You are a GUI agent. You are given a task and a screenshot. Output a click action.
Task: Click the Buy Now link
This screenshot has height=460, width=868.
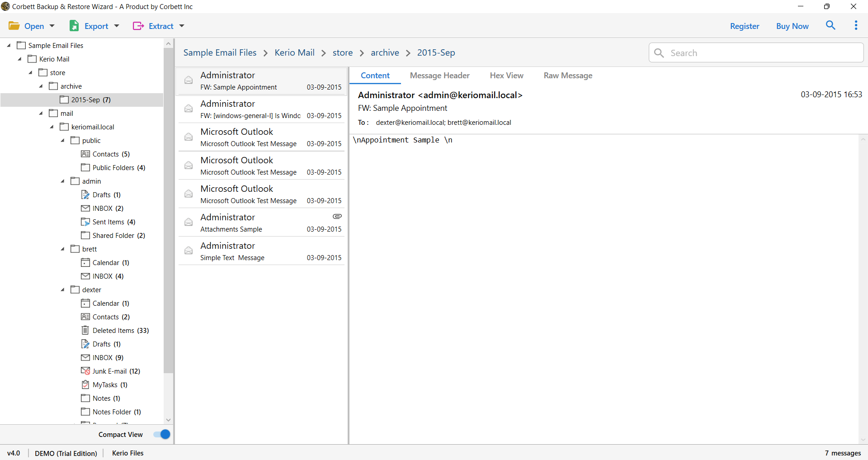792,26
